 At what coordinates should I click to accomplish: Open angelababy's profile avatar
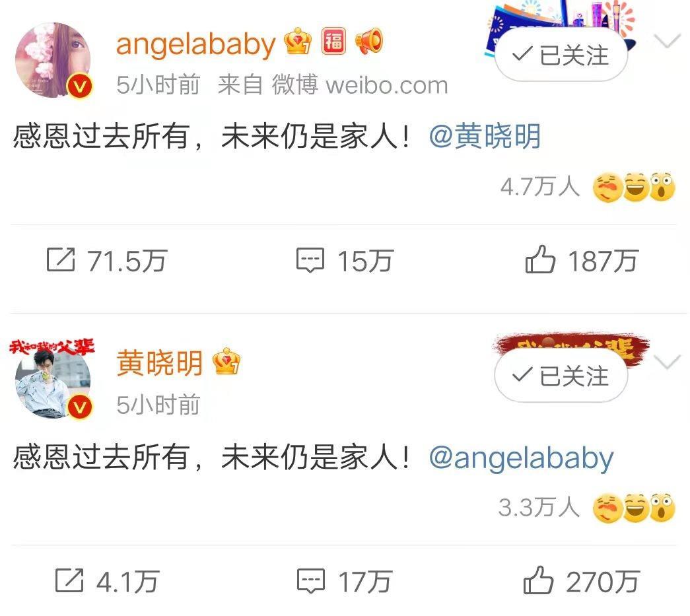53,60
